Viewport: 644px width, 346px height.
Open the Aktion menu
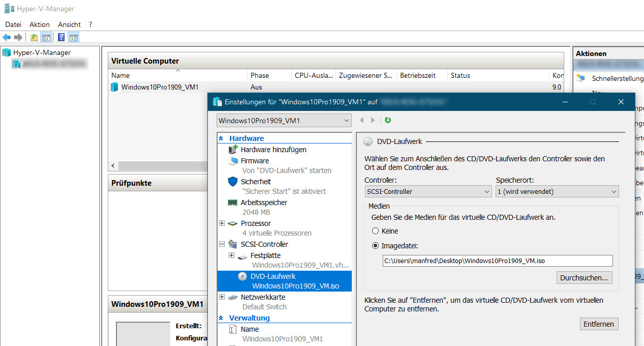click(40, 24)
